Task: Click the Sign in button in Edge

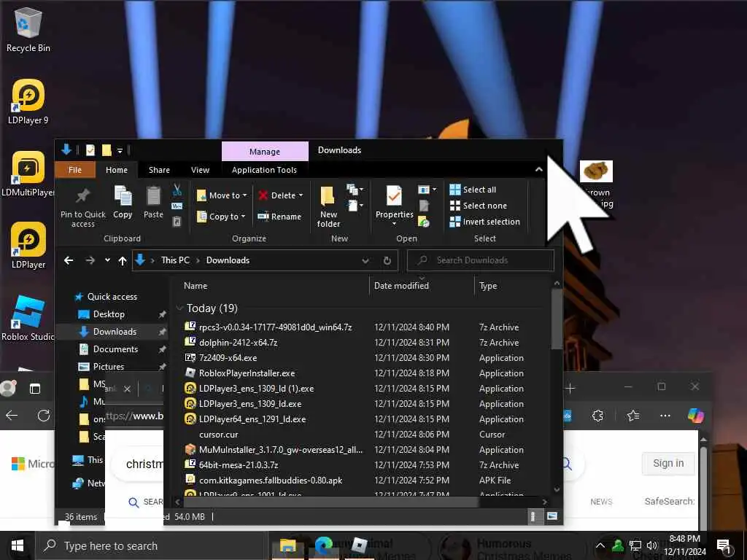Action: click(668, 463)
